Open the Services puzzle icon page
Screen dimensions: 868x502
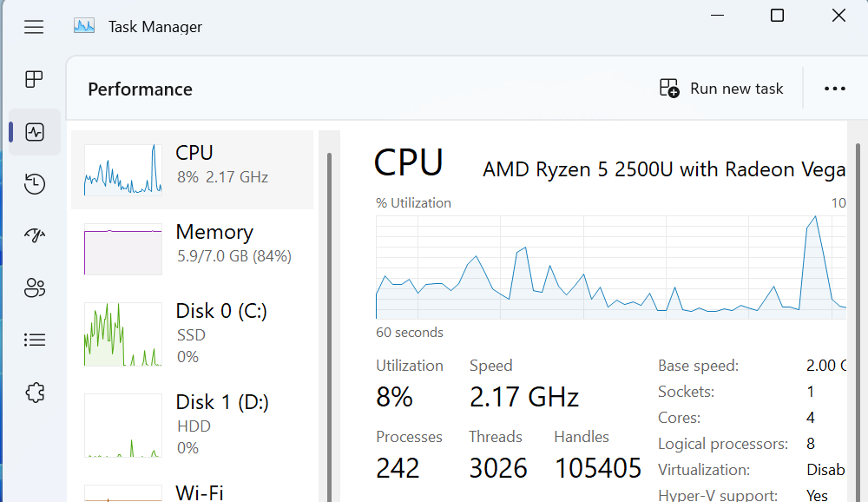35,393
